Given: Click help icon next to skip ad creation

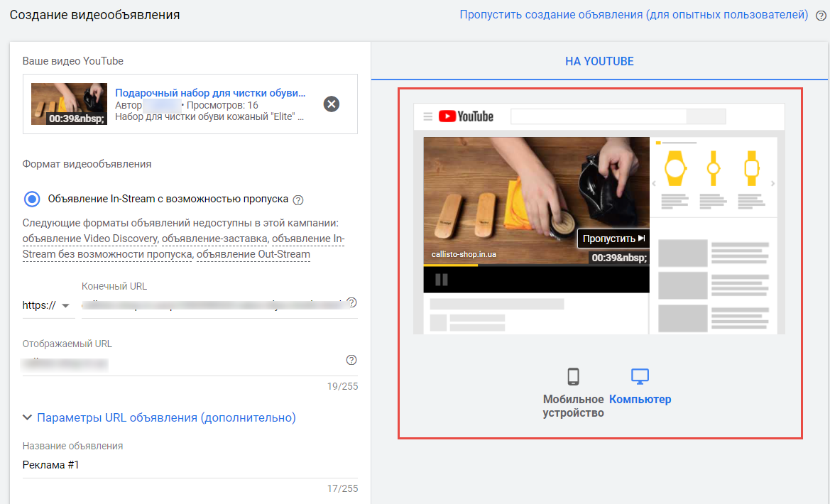Looking at the screenshot, I should tap(821, 16).
